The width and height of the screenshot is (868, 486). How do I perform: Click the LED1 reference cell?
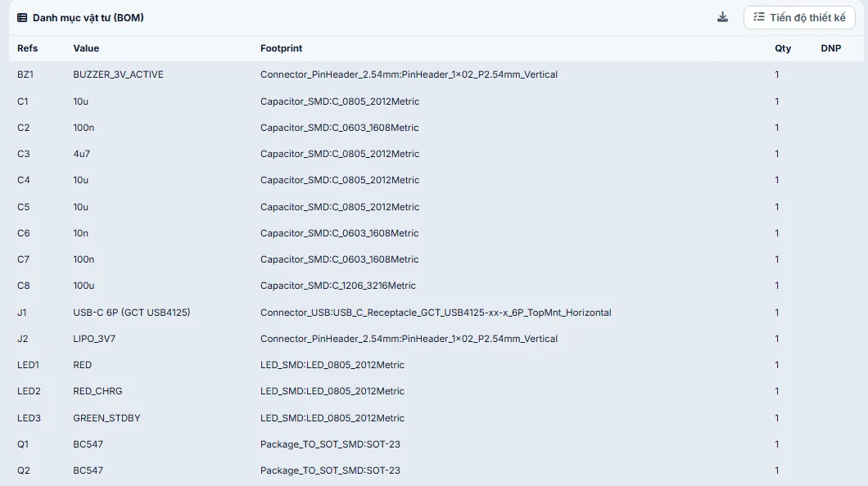28,365
